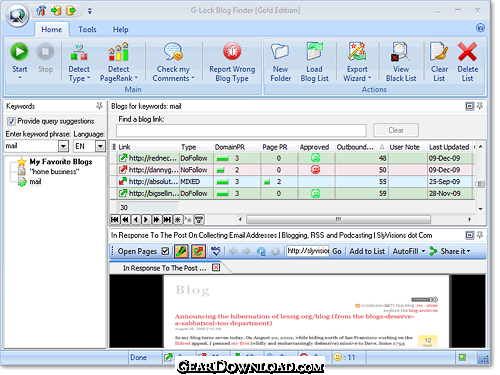This screenshot has height=375, width=500.
Task: Open the Help ribbon tab
Action: [120, 29]
